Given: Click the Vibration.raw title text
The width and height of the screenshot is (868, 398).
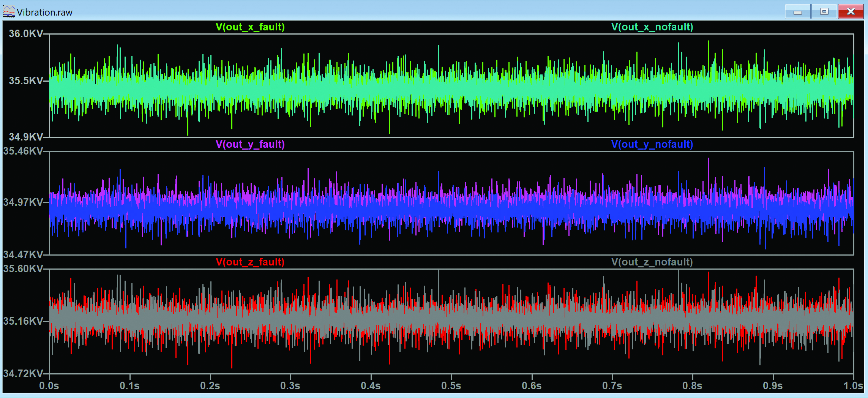Looking at the screenshot, I should tap(45, 13).
